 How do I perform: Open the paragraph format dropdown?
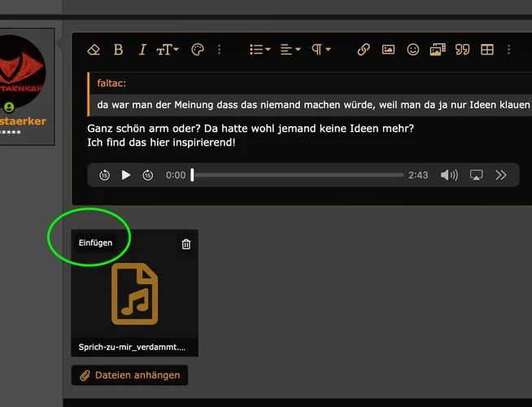[x=321, y=50]
